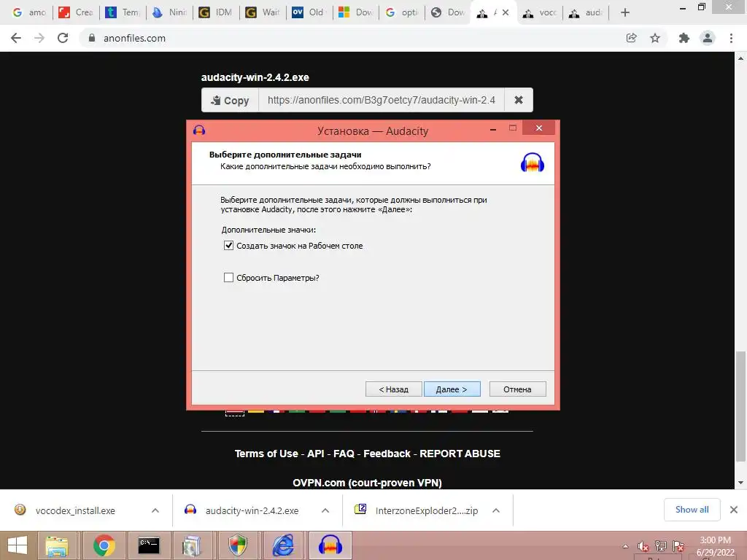Click the Audacity installer title bar icon
The image size is (747, 560).
pos(199,130)
